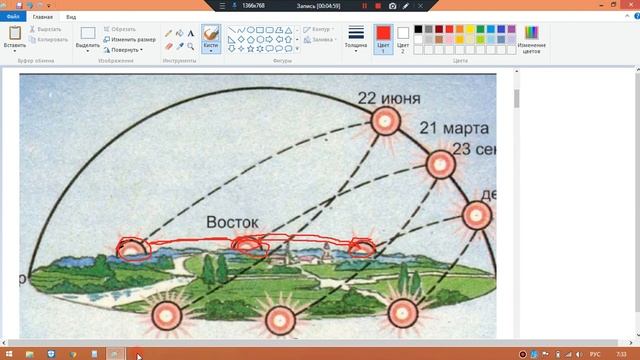The image size is (640, 360).
Task: Choose the right arrow shape
Action: [269, 40]
